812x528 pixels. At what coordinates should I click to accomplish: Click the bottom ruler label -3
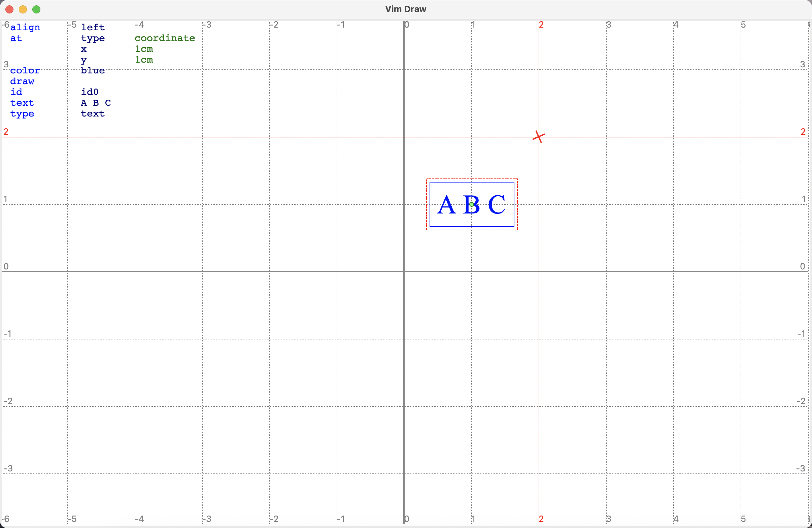207,519
